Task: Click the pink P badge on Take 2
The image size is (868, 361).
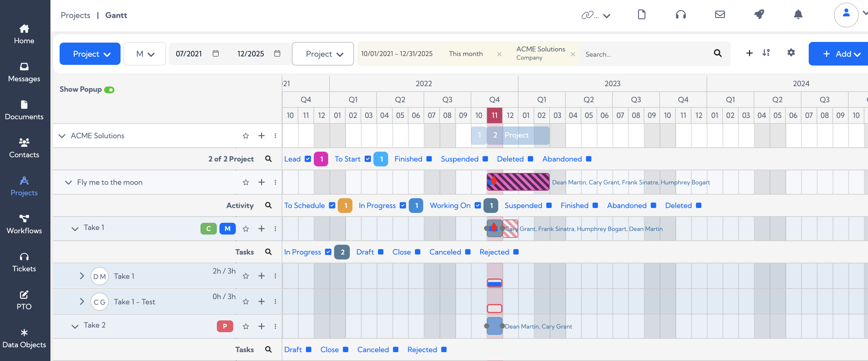Action: (x=224, y=326)
